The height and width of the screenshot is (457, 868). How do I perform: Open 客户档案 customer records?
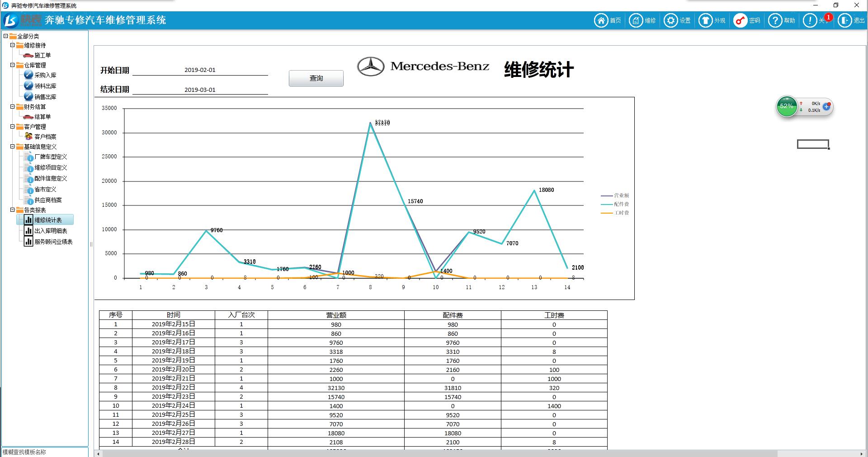(40, 137)
